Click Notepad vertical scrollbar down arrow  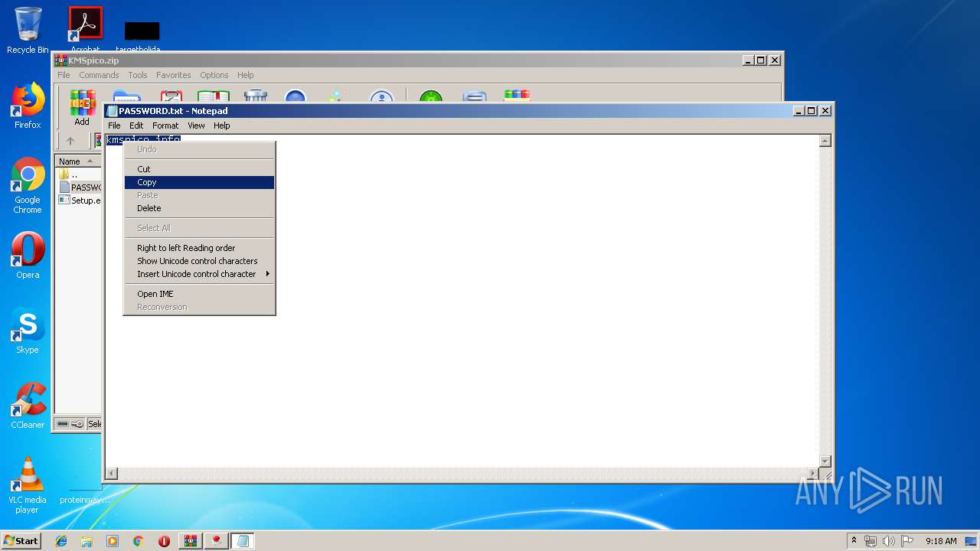coord(825,461)
